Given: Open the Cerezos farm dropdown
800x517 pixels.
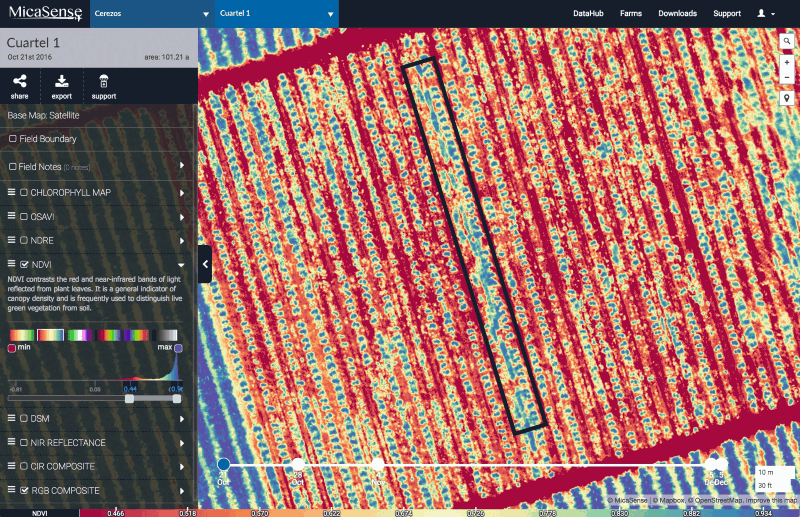Looking at the screenshot, I should click(x=150, y=14).
